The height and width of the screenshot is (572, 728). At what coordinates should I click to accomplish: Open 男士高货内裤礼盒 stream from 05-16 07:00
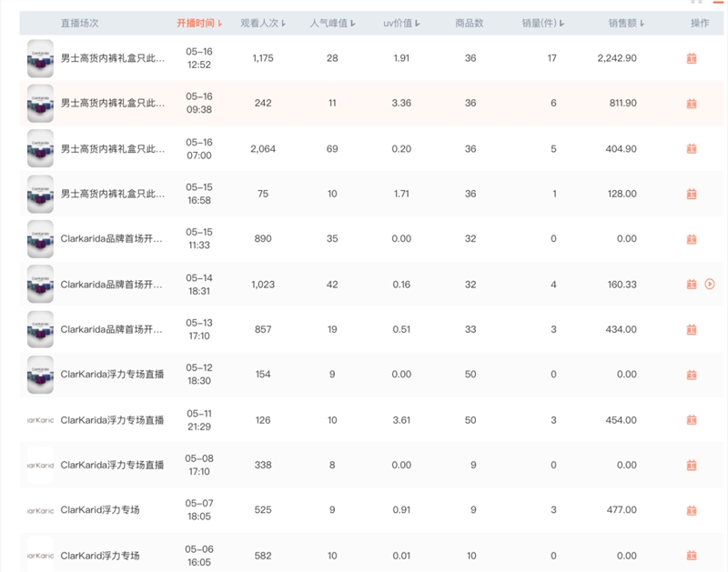(113, 149)
